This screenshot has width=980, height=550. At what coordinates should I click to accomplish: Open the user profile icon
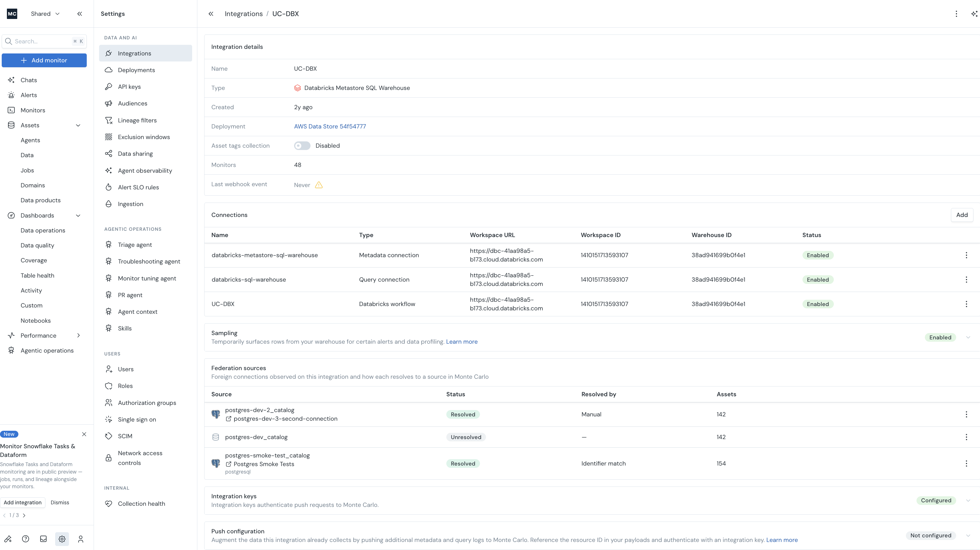[81, 539]
